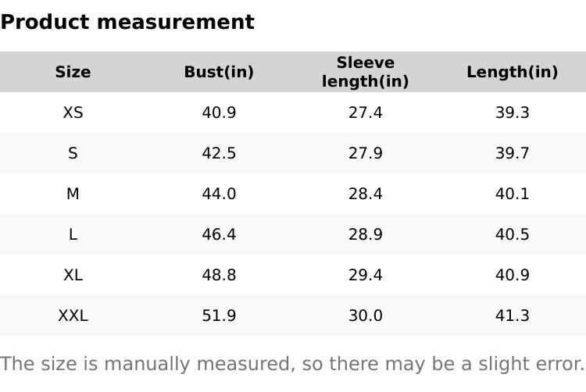
Task: Select the L size row label
Action: (x=73, y=234)
